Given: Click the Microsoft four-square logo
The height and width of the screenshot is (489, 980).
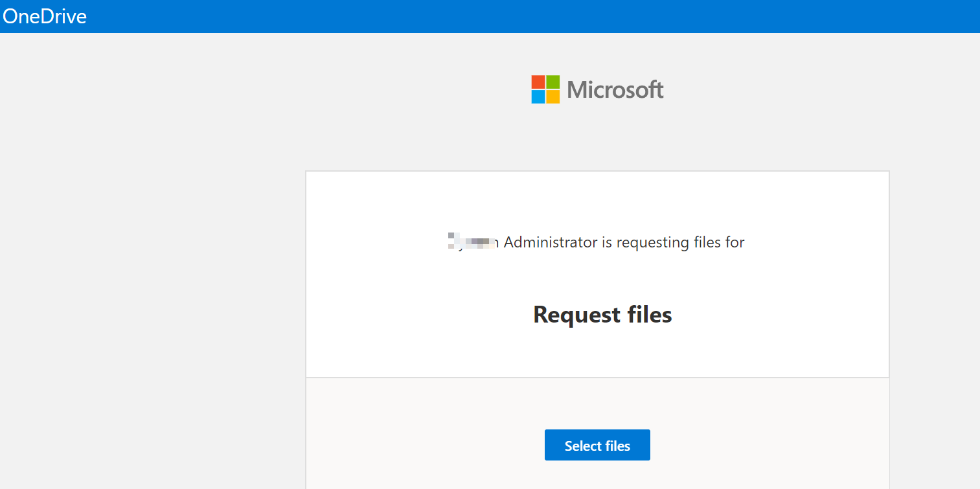Looking at the screenshot, I should tap(545, 89).
